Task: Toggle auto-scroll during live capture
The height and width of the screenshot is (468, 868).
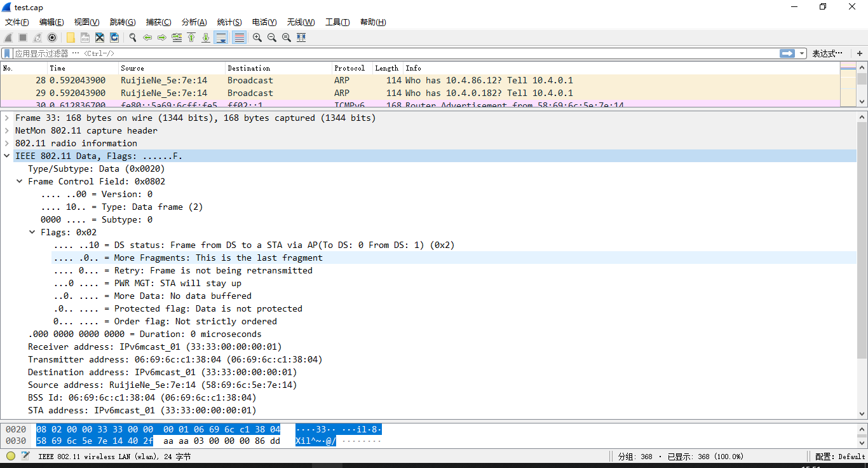Action: coord(220,37)
